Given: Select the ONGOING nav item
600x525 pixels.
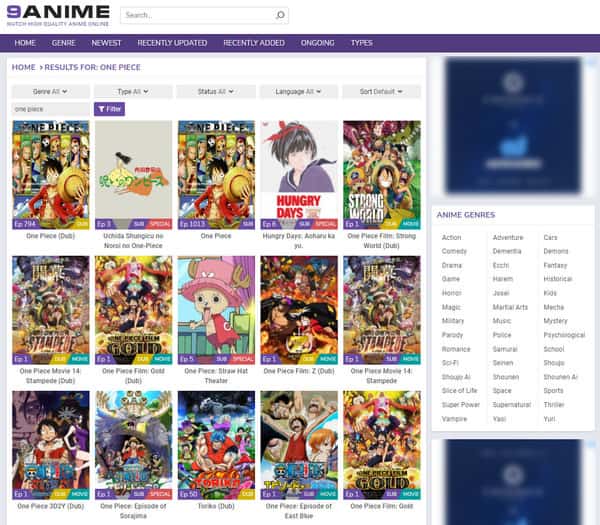Looking at the screenshot, I should click(x=318, y=43).
